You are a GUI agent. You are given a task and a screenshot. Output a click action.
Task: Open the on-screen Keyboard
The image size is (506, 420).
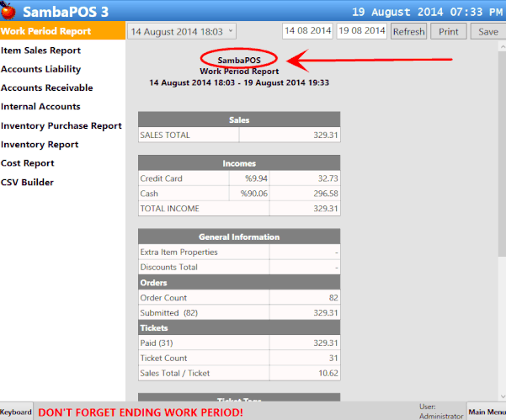tap(16, 412)
